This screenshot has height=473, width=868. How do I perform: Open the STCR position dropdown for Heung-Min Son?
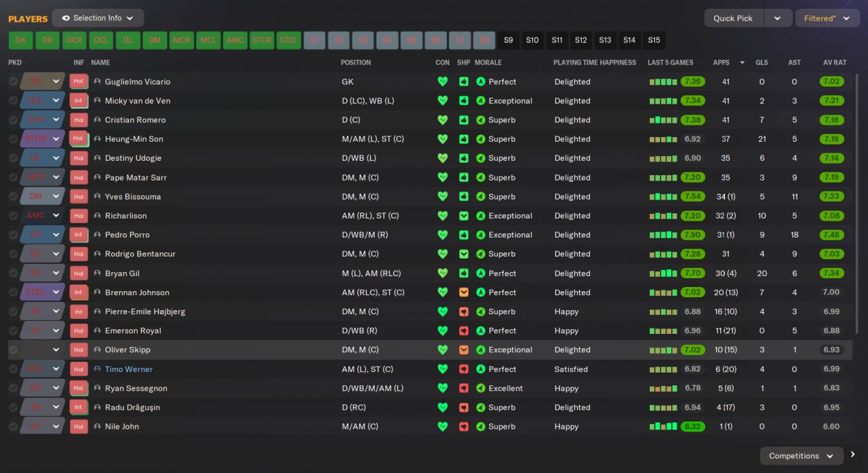pyautogui.click(x=42, y=139)
